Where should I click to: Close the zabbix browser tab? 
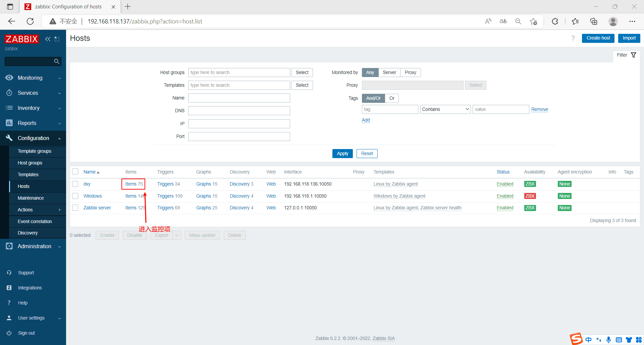click(113, 7)
